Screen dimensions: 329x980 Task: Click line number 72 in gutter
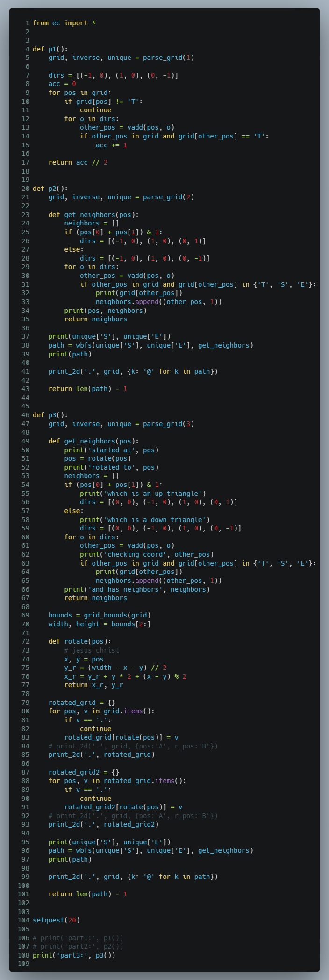25,641
